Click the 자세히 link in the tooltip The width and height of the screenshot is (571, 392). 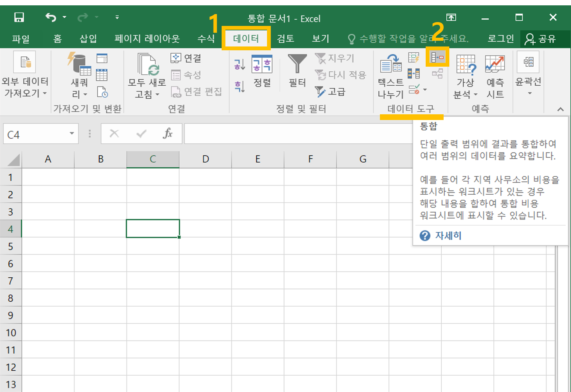tap(449, 235)
